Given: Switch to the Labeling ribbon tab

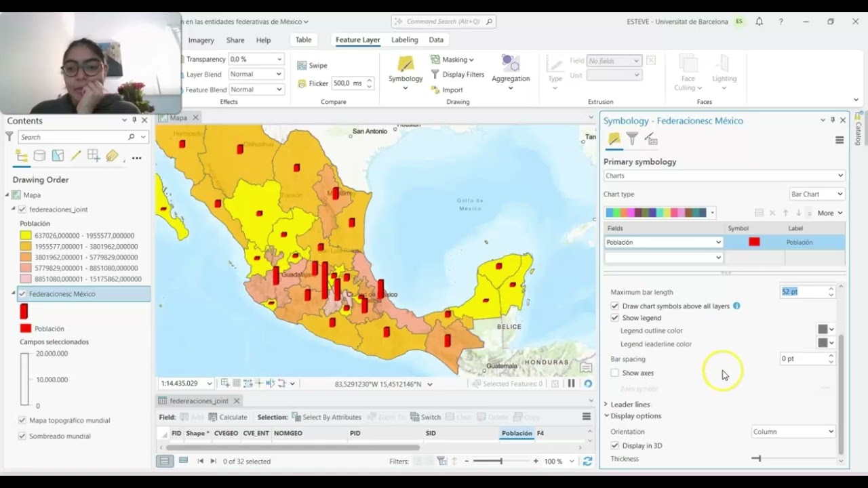Looking at the screenshot, I should [405, 40].
